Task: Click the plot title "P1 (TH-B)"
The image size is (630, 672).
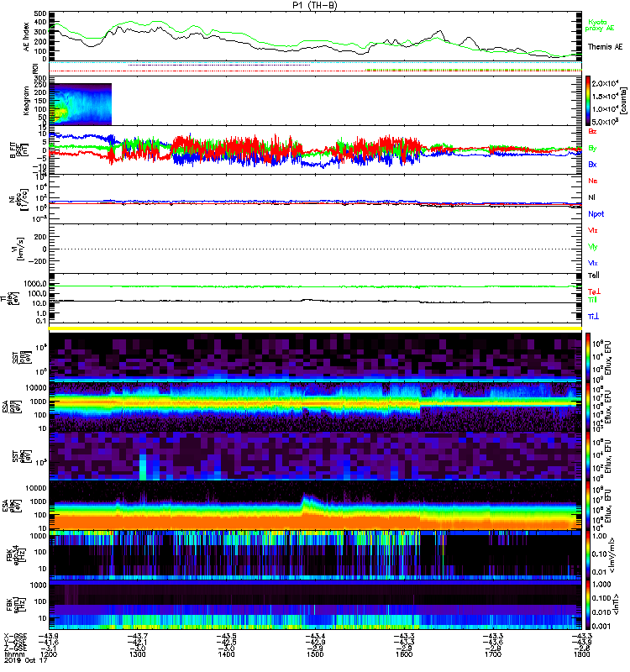Action: click(315, 5)
